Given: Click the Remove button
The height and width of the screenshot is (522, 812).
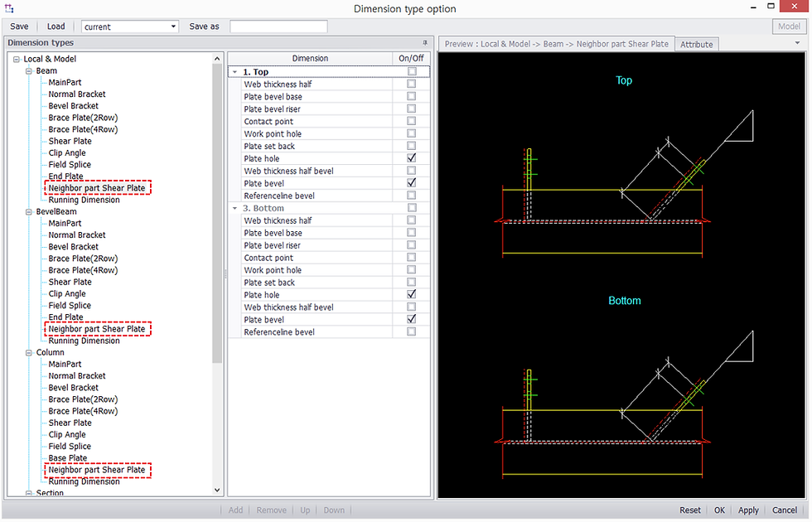Looking at the screenshot, I should click(272, 510).
